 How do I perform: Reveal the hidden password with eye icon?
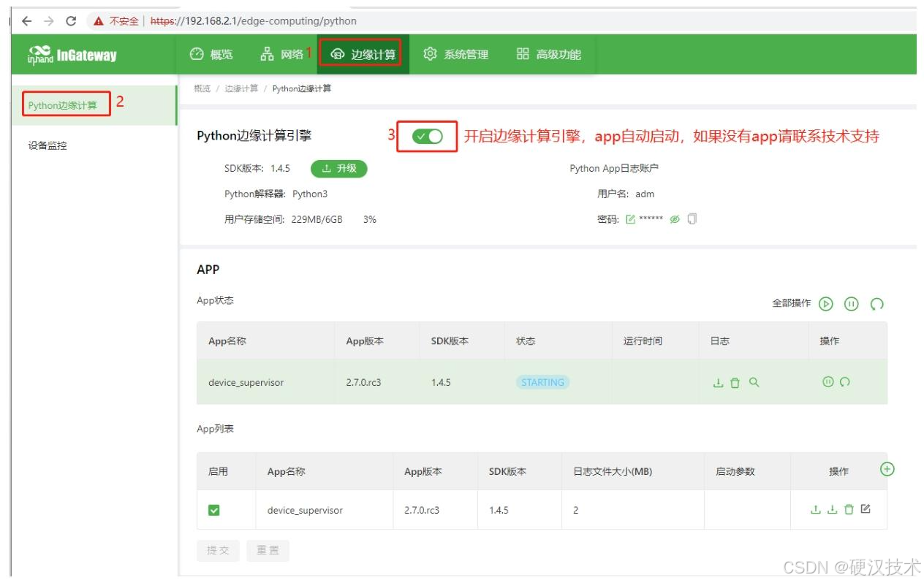(x=675, y=219)
